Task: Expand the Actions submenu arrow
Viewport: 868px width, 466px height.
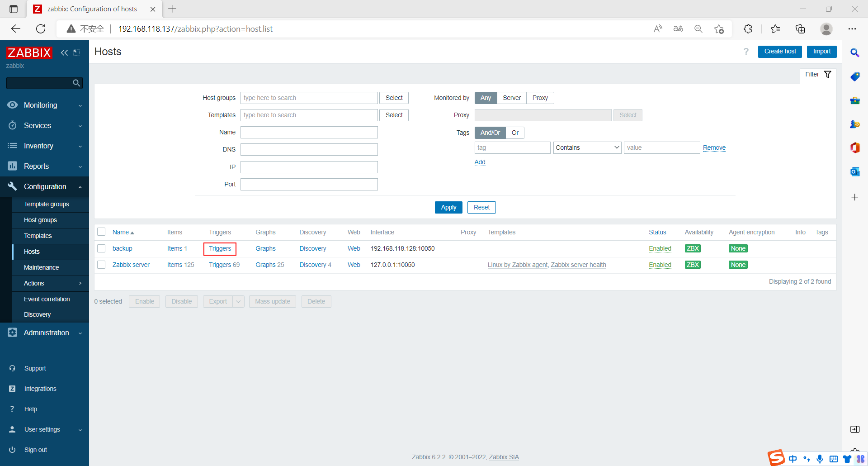Action: (80, 283)
